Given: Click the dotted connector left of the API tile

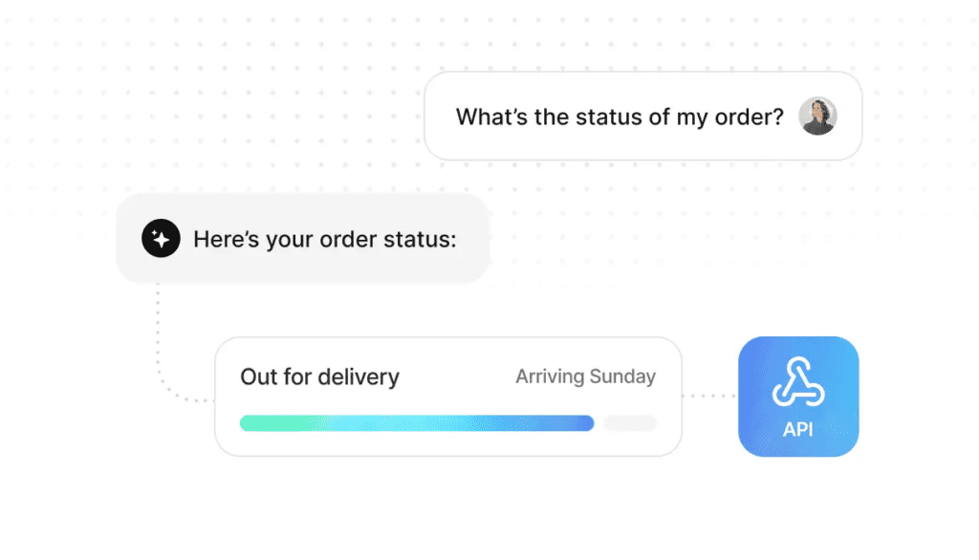Looking at the screenshot, I should 709,396.
